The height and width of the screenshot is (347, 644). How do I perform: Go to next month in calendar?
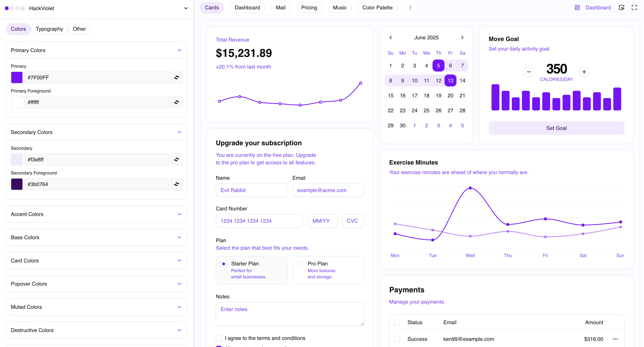coord(462,38)
